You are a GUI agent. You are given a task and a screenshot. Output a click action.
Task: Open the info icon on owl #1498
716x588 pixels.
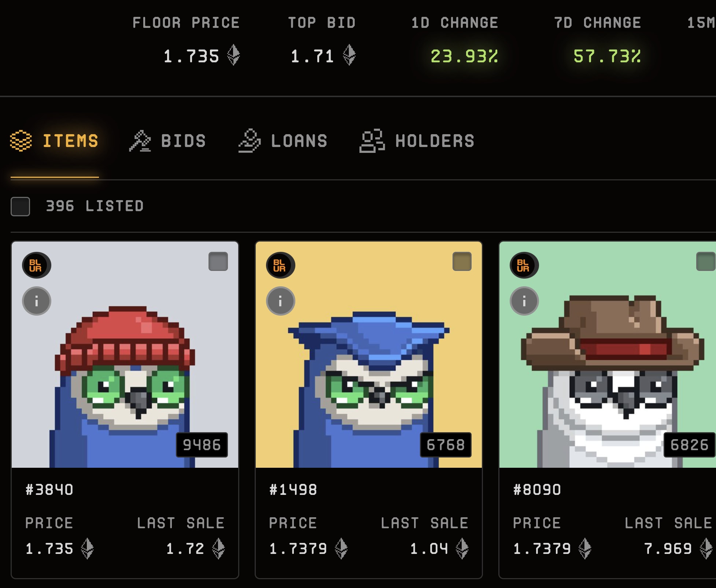pos(280,301)
